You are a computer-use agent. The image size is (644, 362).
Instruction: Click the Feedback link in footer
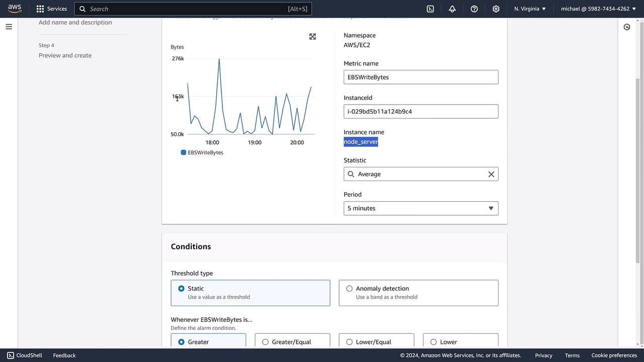[64, 355]
